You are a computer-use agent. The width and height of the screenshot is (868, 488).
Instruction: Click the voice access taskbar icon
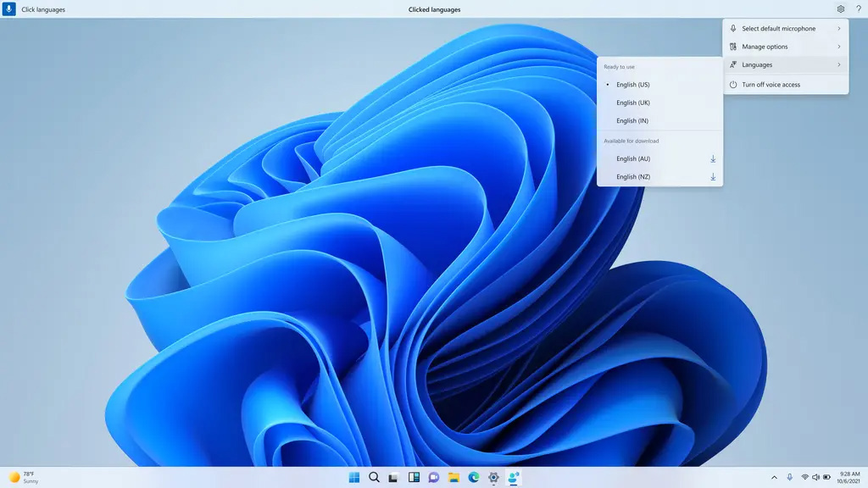point(513,477)
